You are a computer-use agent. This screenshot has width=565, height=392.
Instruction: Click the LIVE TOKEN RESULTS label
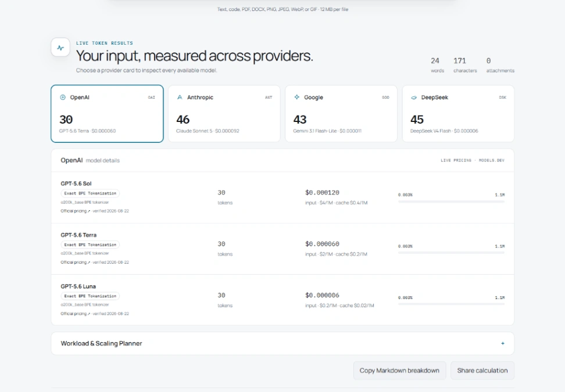click(105, 43)
